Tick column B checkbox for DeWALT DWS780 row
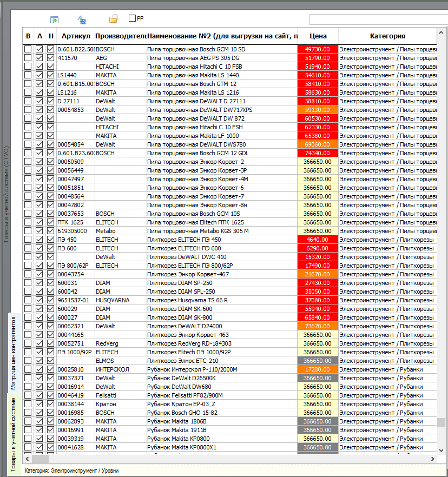 (28, 144)
